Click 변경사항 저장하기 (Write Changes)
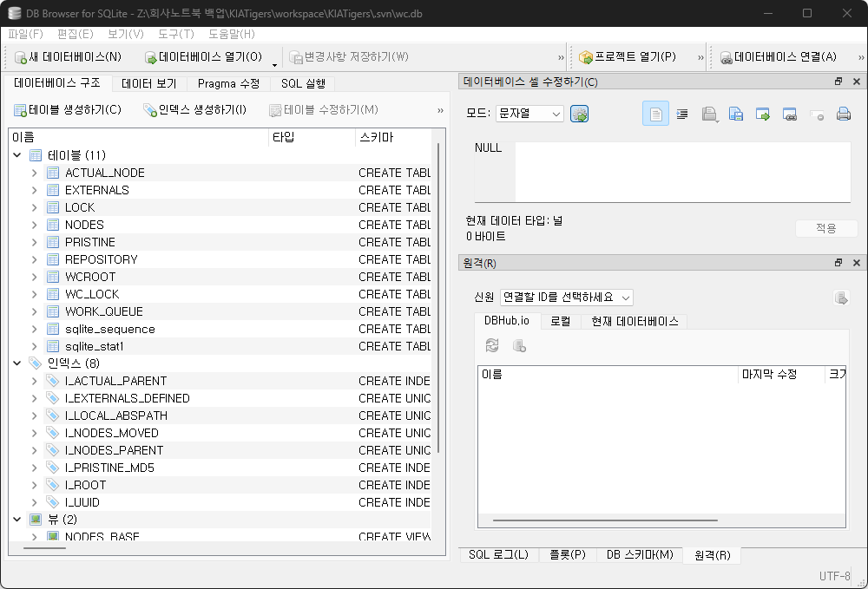Screen dimensions: 868x589 click(x=349, y=57)
